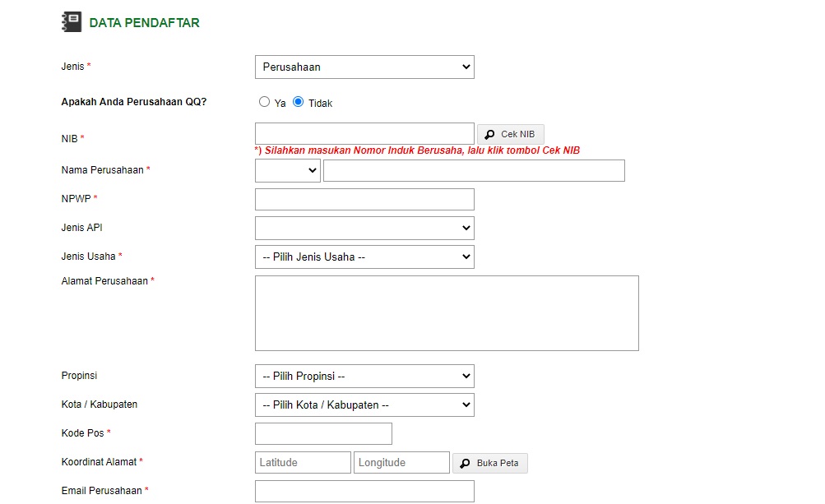
Task: Click the red NIB instruction note
Action: coord(417,150)
